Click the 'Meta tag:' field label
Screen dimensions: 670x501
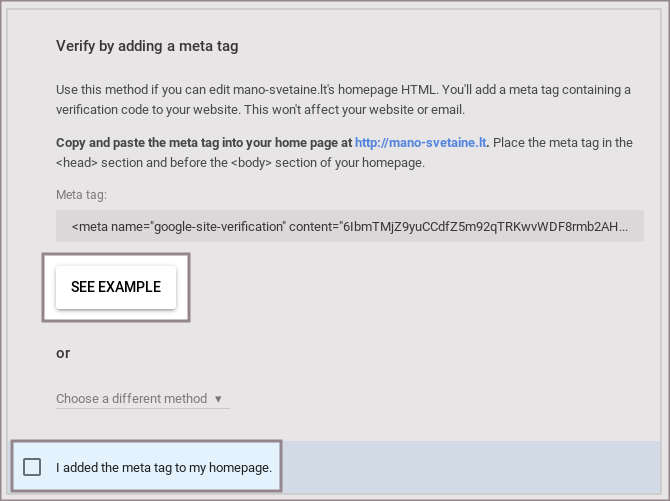click(81, 196)
